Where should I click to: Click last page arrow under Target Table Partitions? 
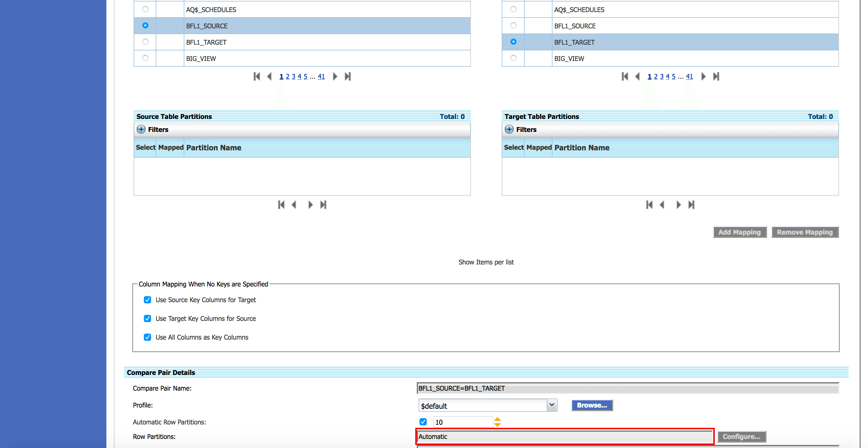pyautogui.click(x=691, y=205)
